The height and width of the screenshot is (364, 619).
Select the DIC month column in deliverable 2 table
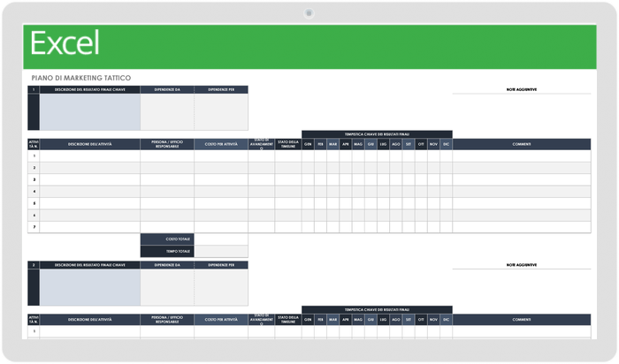[446, 320]
